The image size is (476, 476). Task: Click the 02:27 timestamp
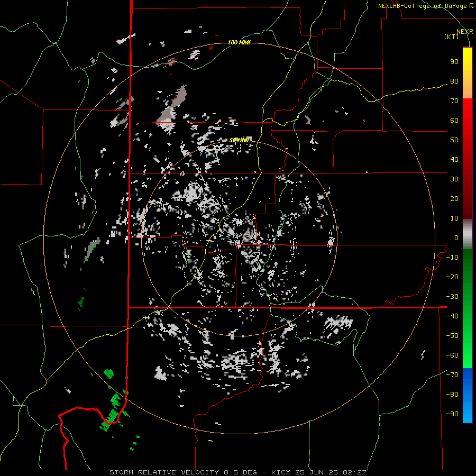point(354,472)
